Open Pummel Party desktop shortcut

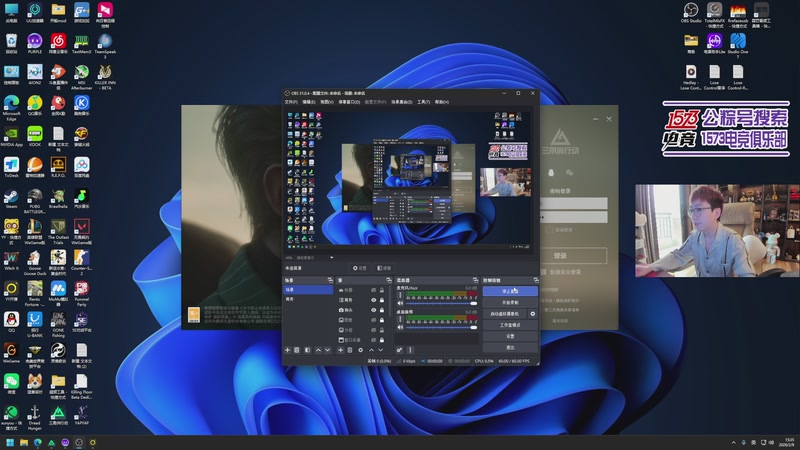pyautogui.click(x=82, y=293)
